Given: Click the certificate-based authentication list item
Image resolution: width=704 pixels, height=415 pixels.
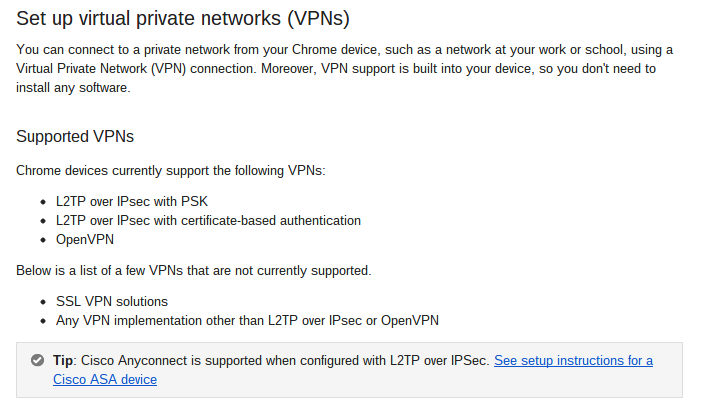Looking at the screenshot, I should coord(208,220).
